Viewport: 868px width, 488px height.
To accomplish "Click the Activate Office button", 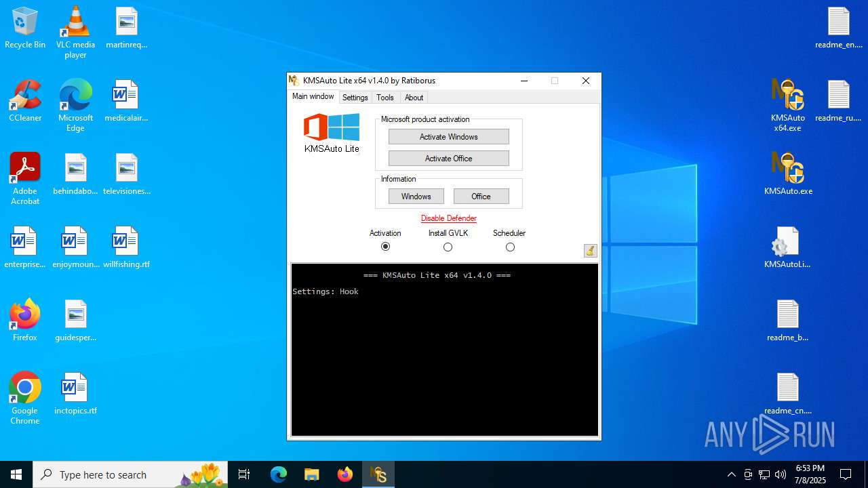I will (448, 158).
